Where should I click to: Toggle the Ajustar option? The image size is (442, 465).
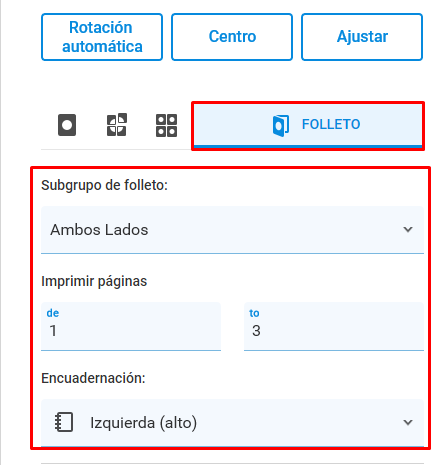[x=362, y=37]
